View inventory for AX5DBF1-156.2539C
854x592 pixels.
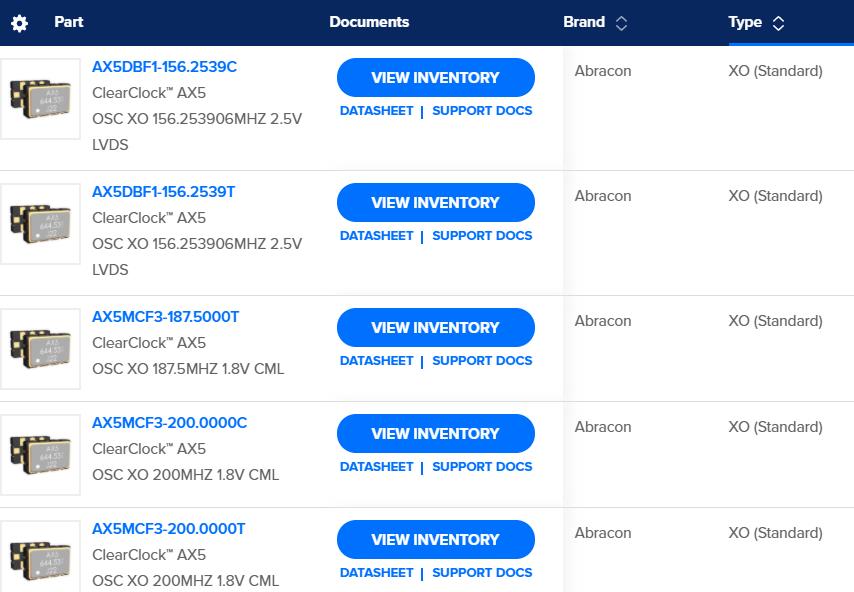[x=435, y=78]
